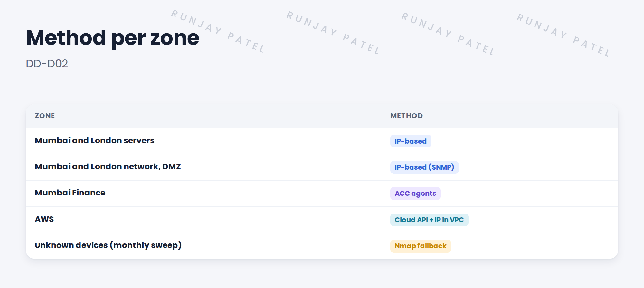Click the Mumbai Finance zone label

(x=70, y=193)
